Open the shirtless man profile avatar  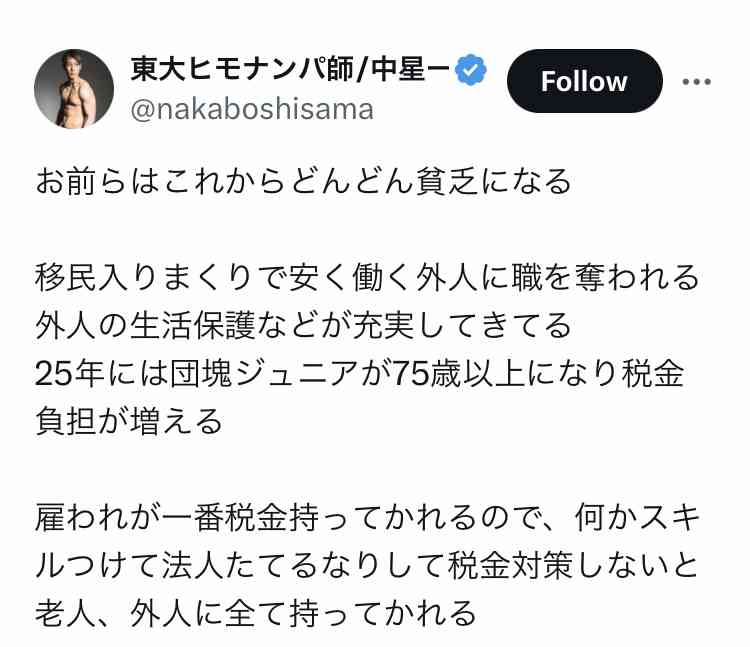[x=74, y=89]
